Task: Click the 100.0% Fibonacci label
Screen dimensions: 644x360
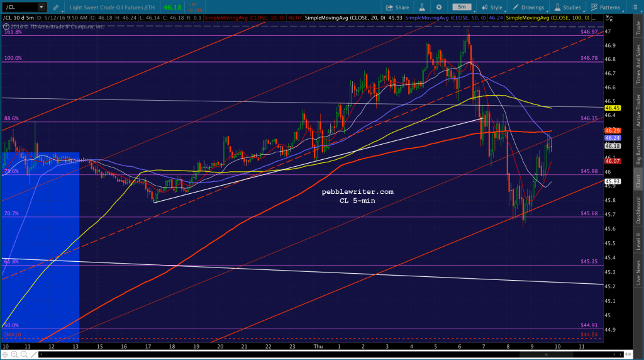Action: [13, 58]
